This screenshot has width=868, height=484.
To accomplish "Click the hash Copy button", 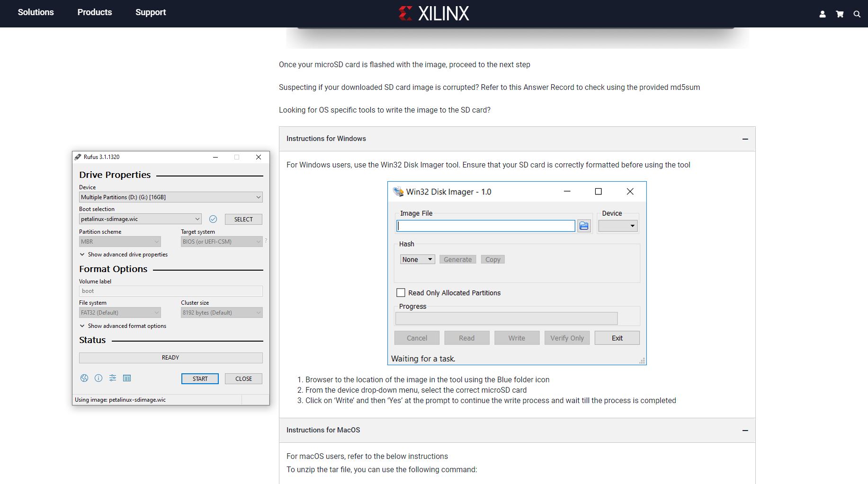I will pos(492,259).
